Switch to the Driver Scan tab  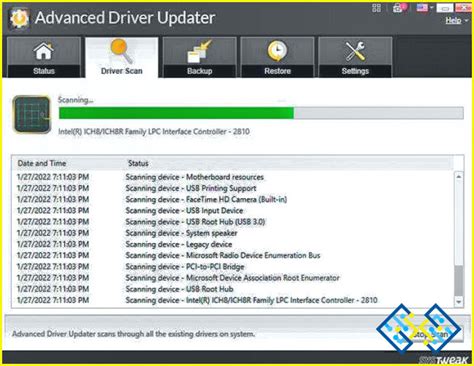coord(122,57)
